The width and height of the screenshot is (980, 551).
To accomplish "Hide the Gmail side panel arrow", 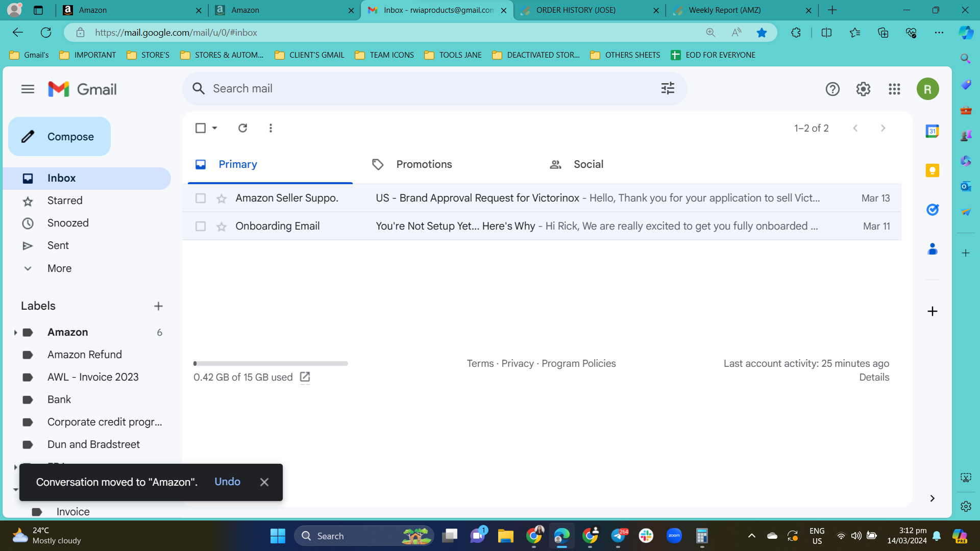I will click(933, 498).
